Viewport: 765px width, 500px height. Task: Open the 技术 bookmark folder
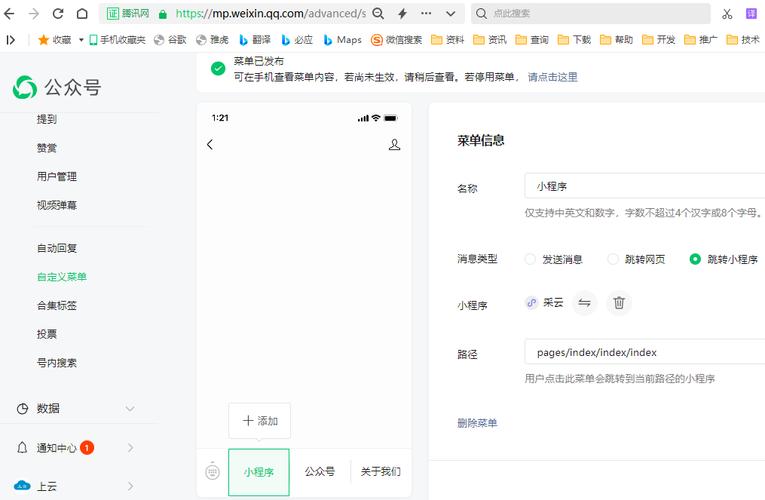(743, 40)
